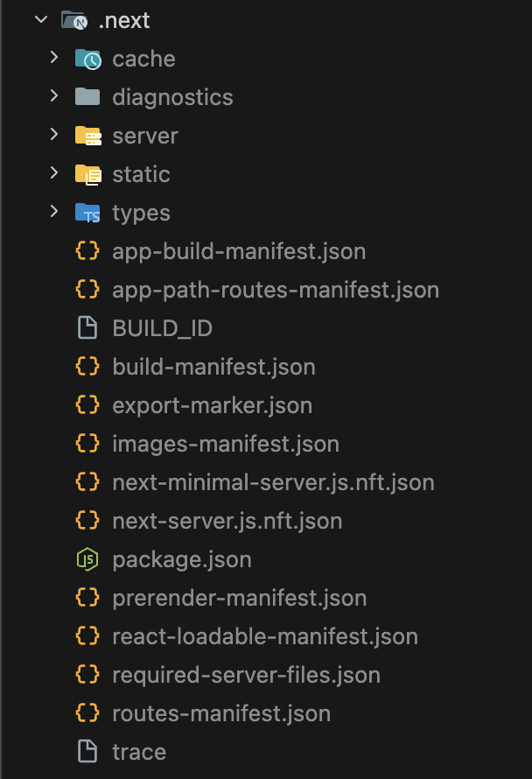Open routes-manifest.json file
Viewport: 532px width, 779px height.
point(221,714)
